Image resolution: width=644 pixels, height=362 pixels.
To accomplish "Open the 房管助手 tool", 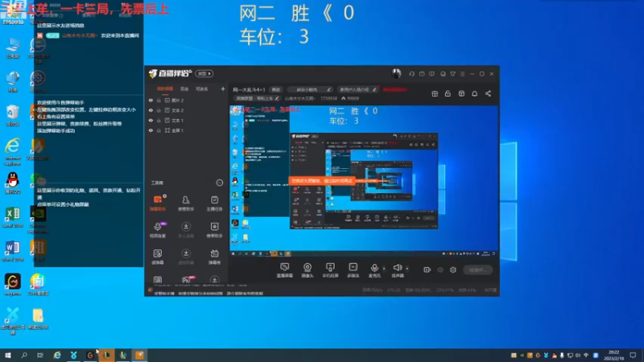I will click(186, 204).
